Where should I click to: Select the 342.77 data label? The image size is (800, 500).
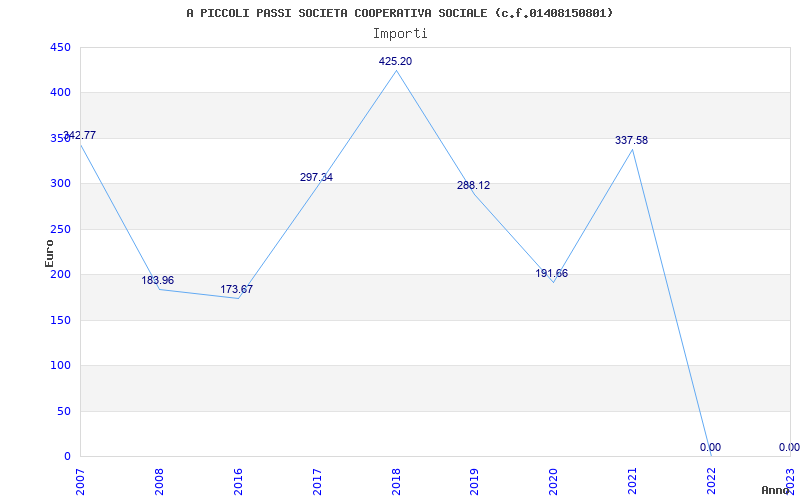(79, 135)
